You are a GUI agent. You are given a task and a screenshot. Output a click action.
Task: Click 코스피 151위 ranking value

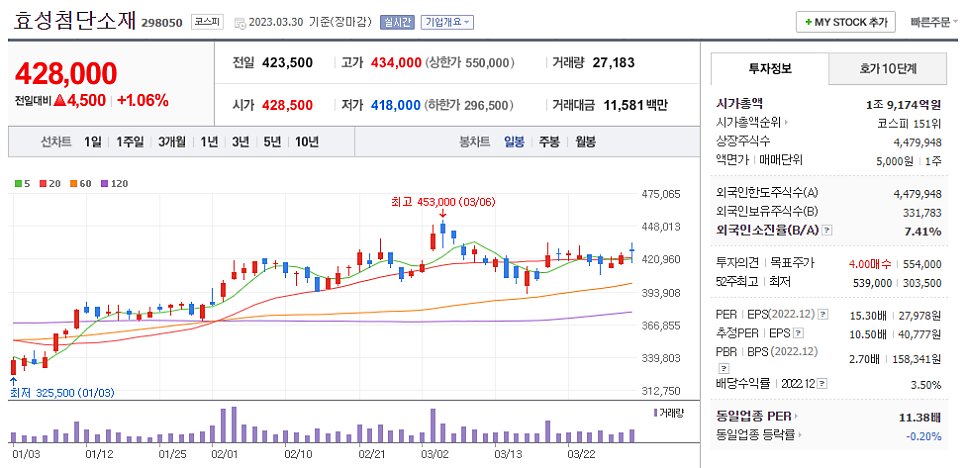click(909, 123)
